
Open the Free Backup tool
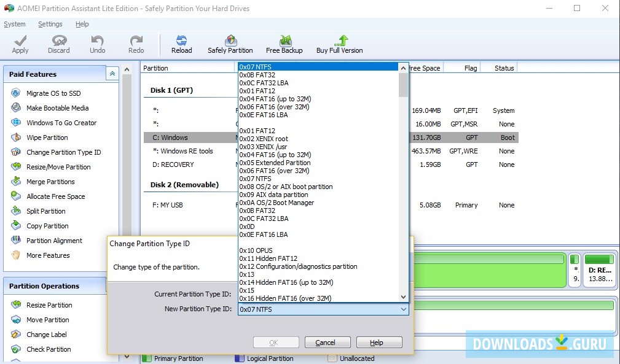[284, 44]
